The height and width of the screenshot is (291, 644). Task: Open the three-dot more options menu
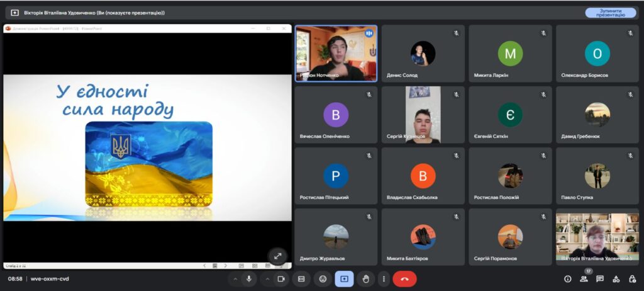pyautogui.click(x=383, y=278)
